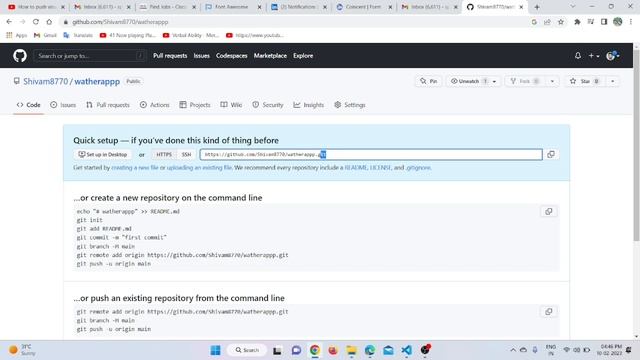This screenshot has width=640, height=360.
Task: Open Visual Studio Code from taskbar
Action: pos(407,350)
